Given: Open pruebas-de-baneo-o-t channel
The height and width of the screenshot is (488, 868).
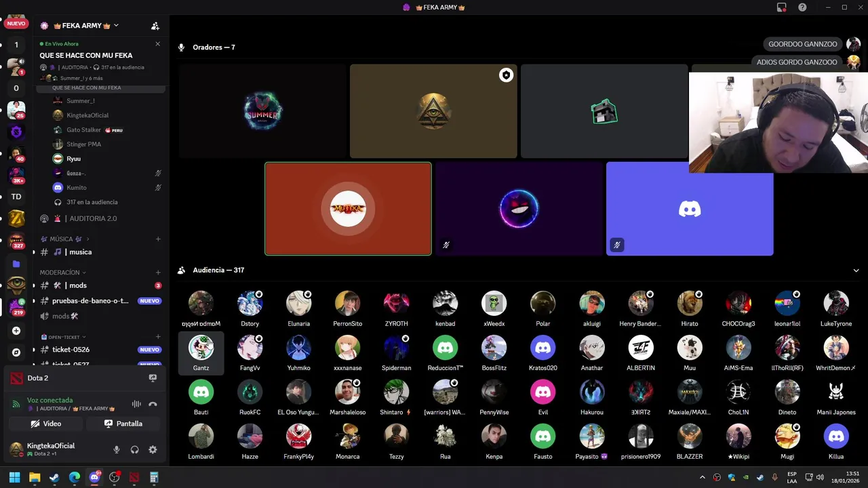Looking at the screenshot, I should 100,301.
